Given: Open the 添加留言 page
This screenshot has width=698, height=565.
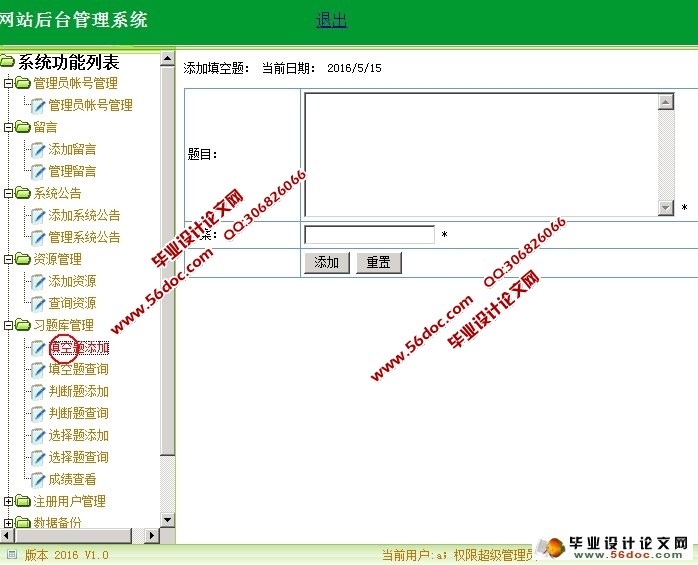Looking at the screenshot, I should pyautogui.click(x=72, y=150).
